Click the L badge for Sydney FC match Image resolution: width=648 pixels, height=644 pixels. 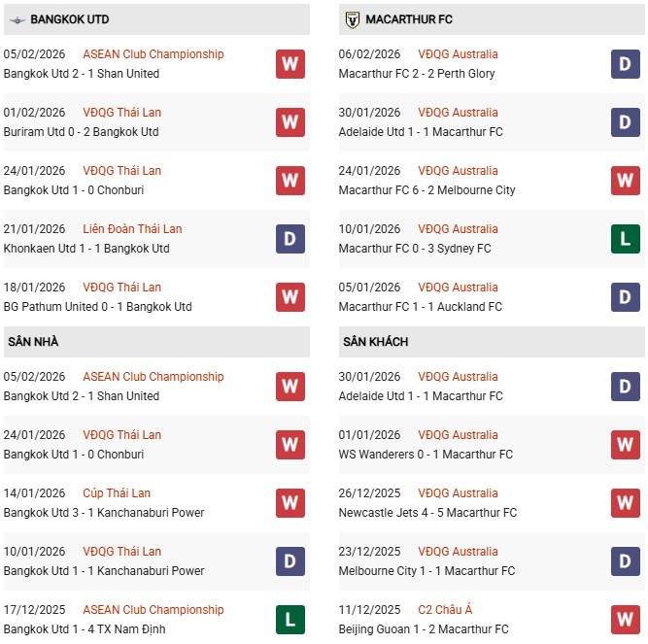625,239
